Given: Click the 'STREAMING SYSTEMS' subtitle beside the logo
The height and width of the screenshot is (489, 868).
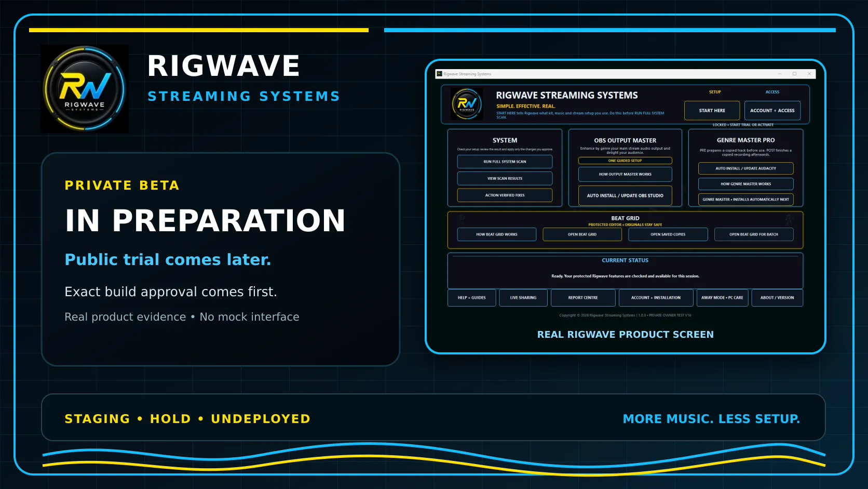Looking at the screenshot, I should pyautogui.click(x=243, y=97).
